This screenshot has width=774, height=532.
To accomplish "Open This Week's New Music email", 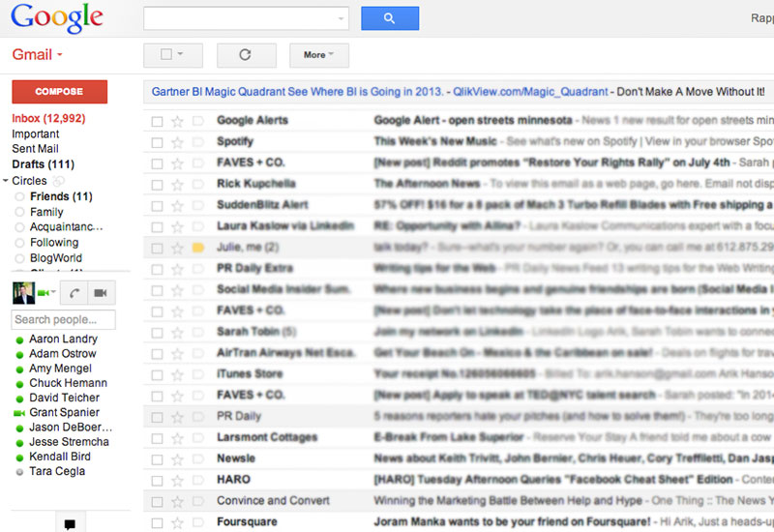I will 434,141.
